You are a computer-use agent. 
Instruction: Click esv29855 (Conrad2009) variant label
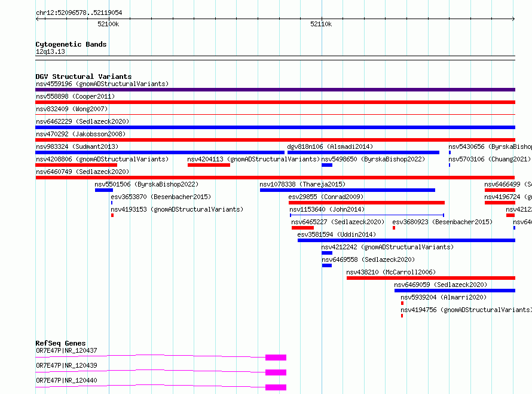click(x=326, y=197)
